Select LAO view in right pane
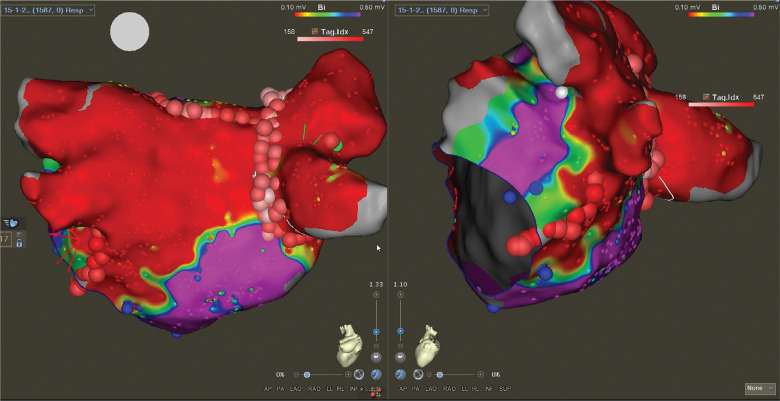This screenshot has width=780, height=401. pyautogui.click(x=431, y=389)
